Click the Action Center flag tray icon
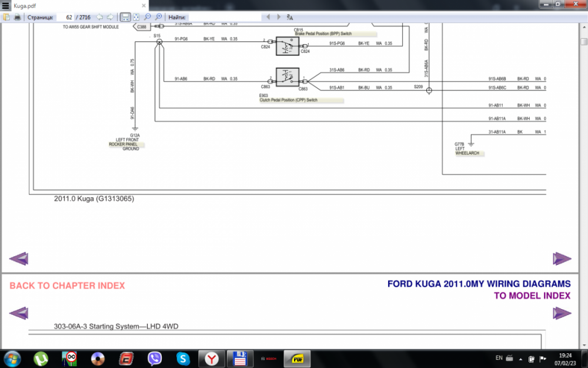This screenshot has height=368, width=588. coord(542,359)
